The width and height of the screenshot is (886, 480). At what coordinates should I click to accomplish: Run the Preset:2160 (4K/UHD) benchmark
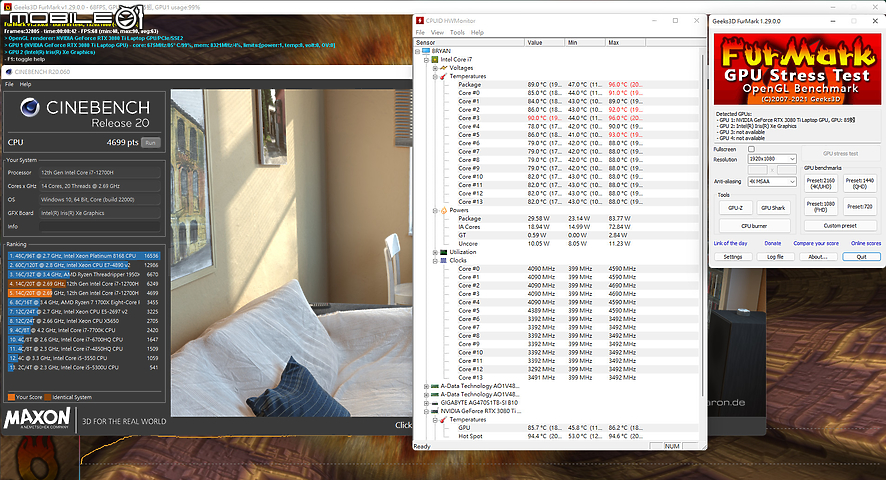[820, 183]
